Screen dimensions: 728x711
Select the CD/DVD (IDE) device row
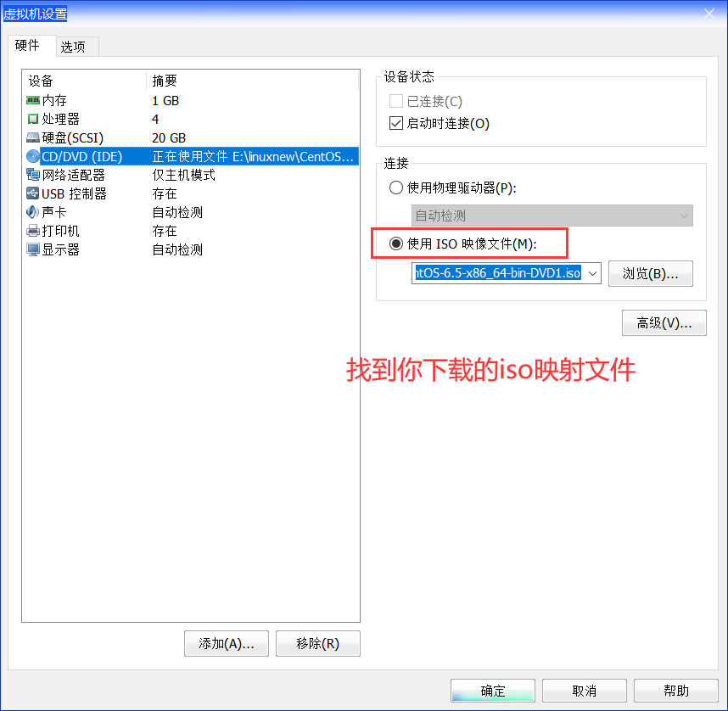(193, 156)
